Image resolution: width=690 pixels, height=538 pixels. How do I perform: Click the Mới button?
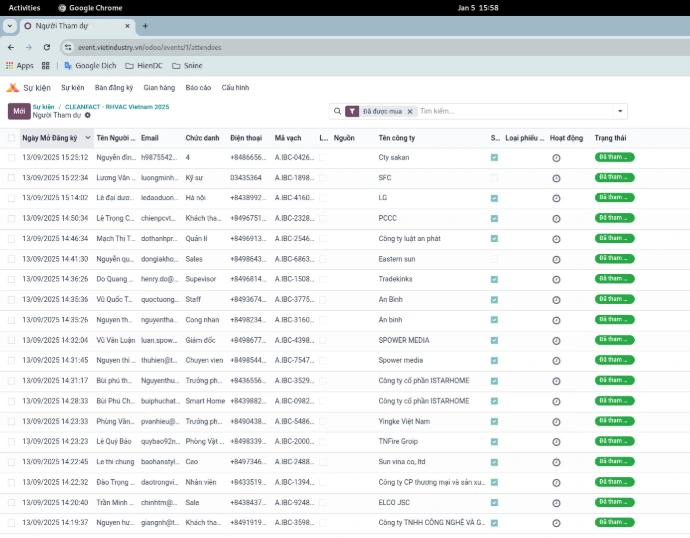pos(19,111)
